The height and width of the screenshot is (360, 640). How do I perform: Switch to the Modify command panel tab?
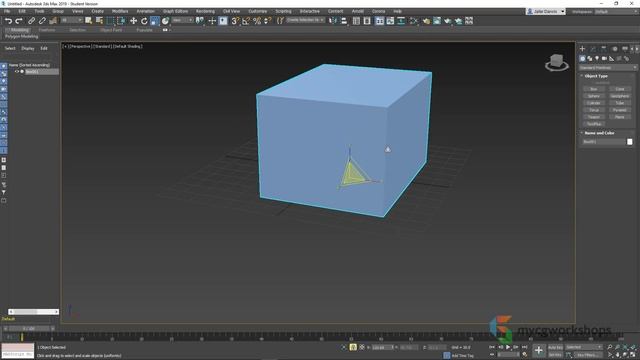pyautogui.click(x=593, y=49)
